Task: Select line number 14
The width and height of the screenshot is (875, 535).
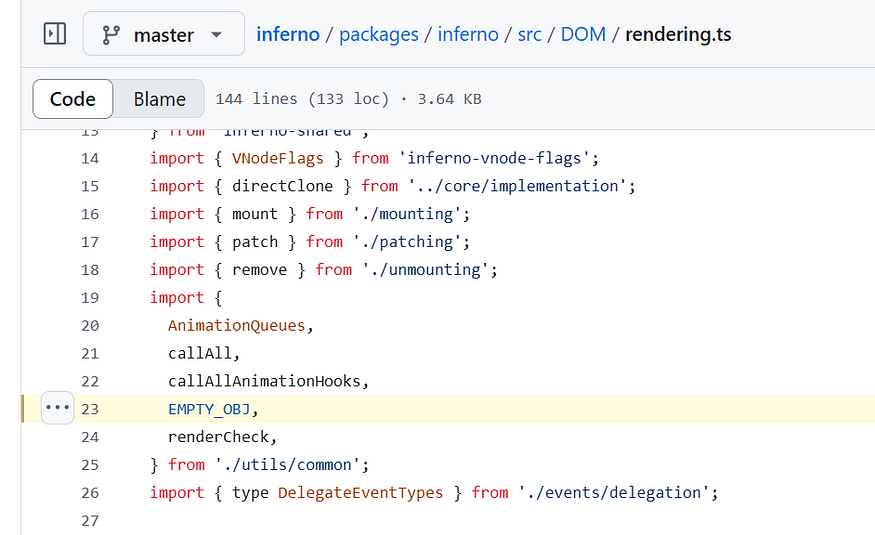Action: click(90, 158)
